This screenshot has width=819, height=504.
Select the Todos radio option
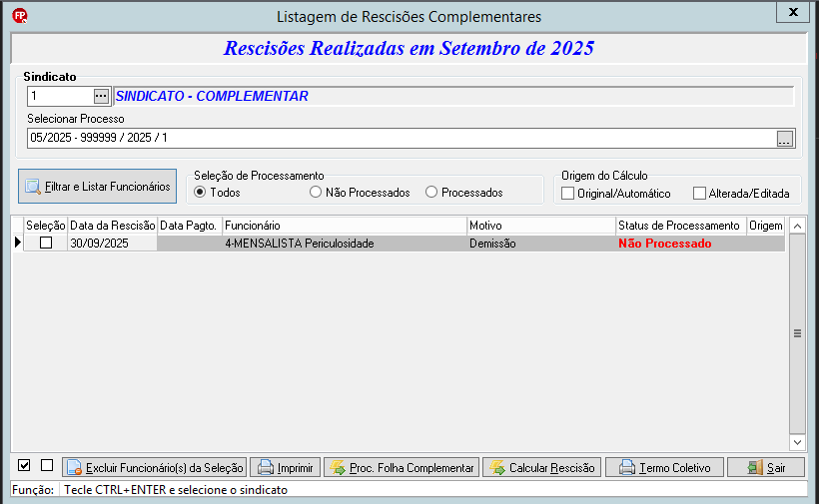click(200, 192)
